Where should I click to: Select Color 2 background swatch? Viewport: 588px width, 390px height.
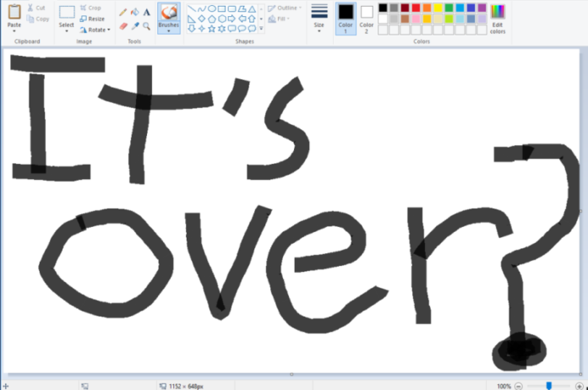click(x=367, y=15)
